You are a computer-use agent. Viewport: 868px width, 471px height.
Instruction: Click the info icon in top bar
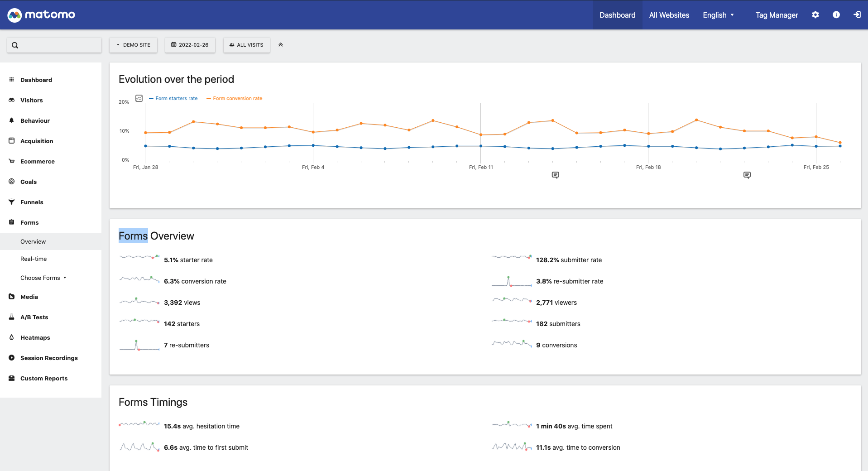836,15
